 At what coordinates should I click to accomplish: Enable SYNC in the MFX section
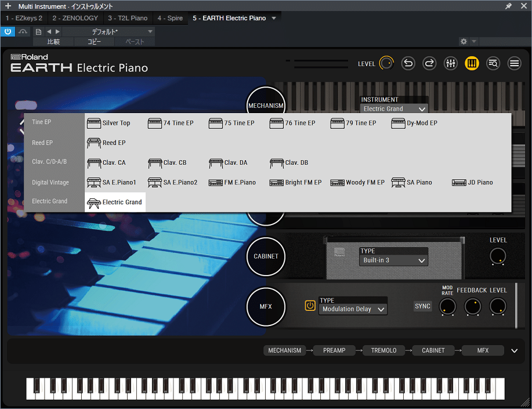click(422, 306)
